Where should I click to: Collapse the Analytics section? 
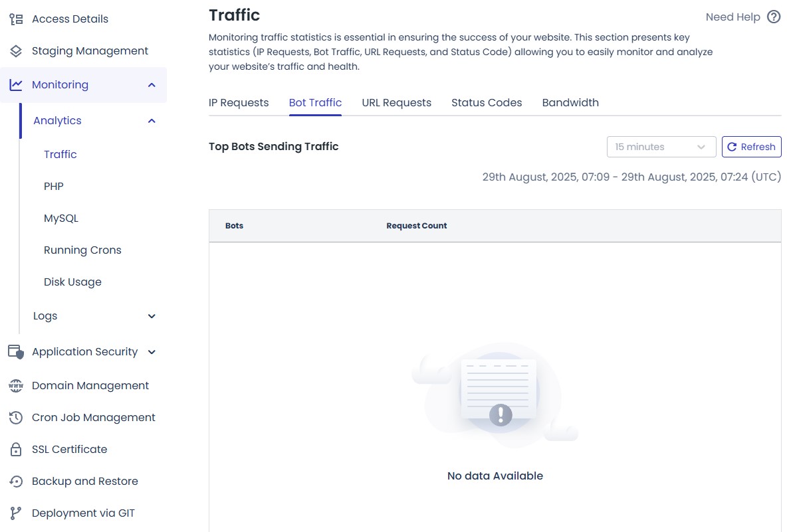click(151, 121)
